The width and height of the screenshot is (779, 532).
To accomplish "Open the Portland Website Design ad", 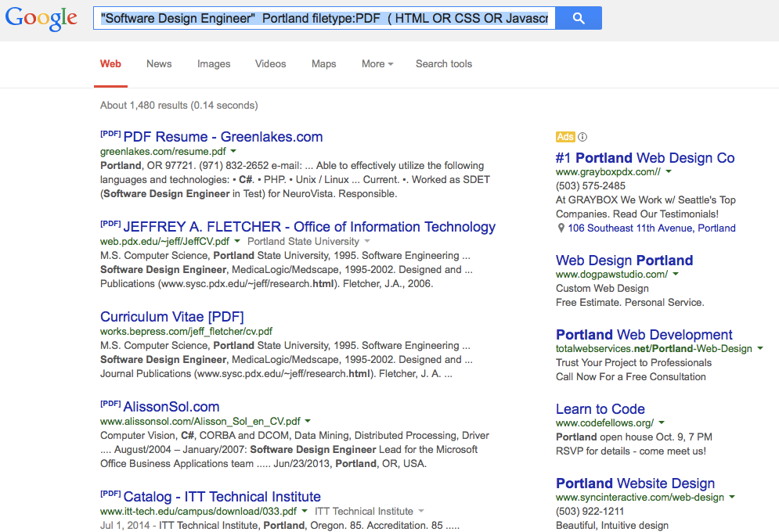I will [x=636, y=483].
